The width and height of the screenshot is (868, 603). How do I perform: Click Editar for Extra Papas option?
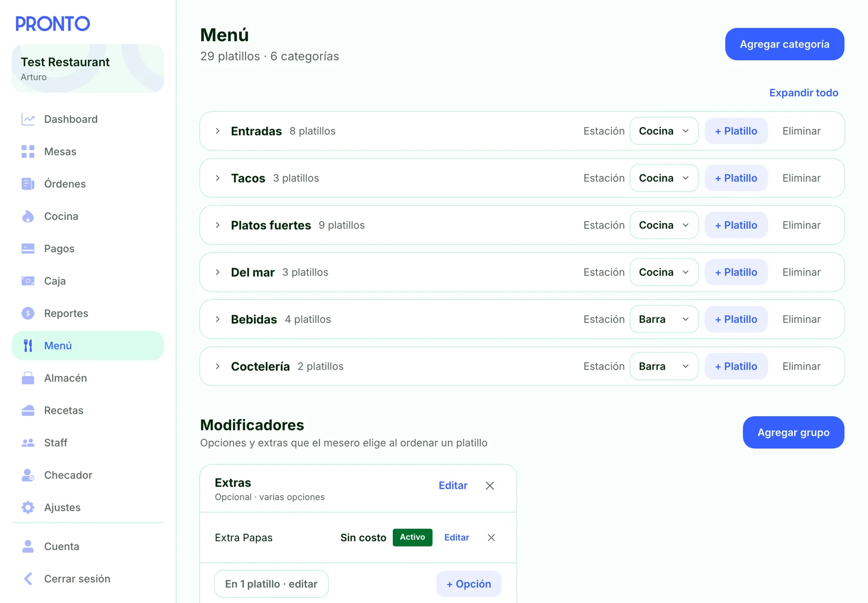[x=457, y=537]
